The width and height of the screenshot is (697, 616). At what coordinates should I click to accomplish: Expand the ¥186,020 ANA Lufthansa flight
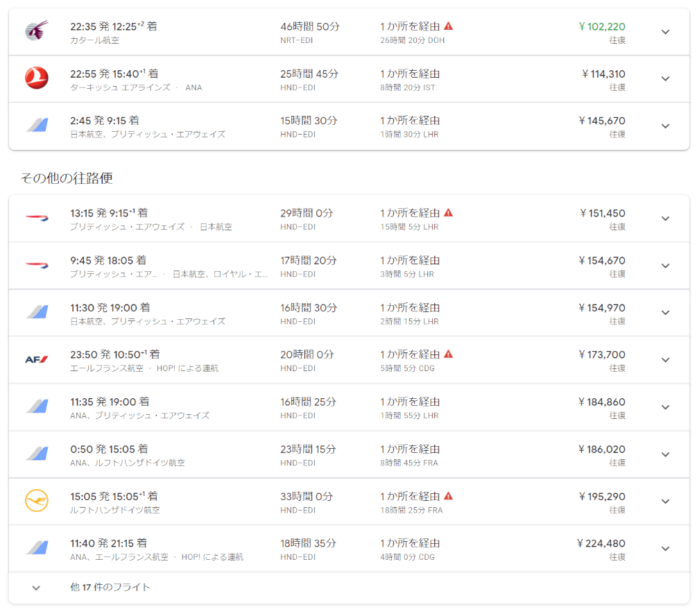click(665, 454)
